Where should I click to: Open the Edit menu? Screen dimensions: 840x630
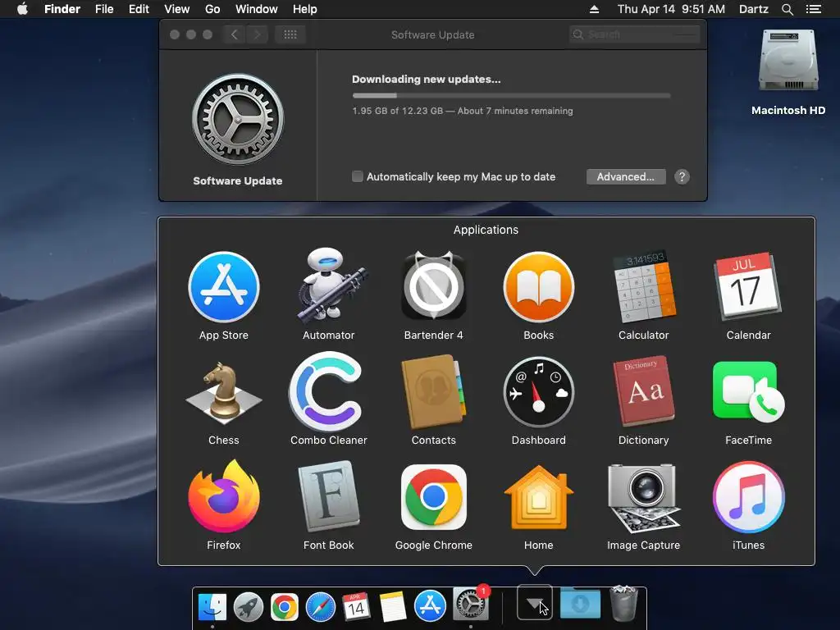point(139,9)
